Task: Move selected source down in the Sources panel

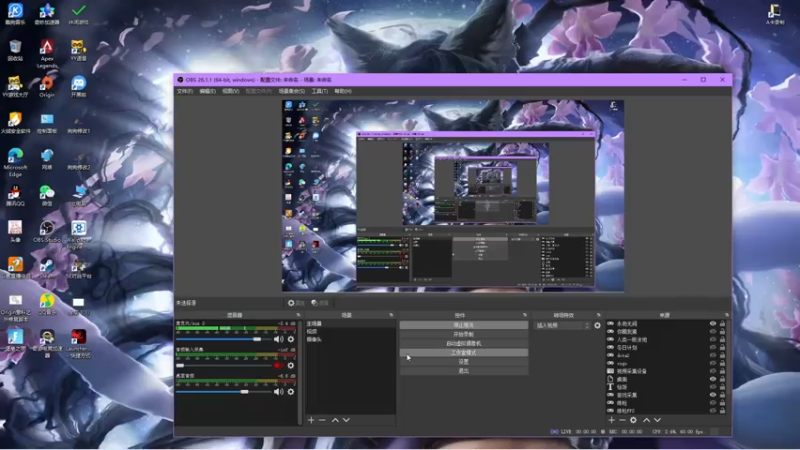Action: 657,420
